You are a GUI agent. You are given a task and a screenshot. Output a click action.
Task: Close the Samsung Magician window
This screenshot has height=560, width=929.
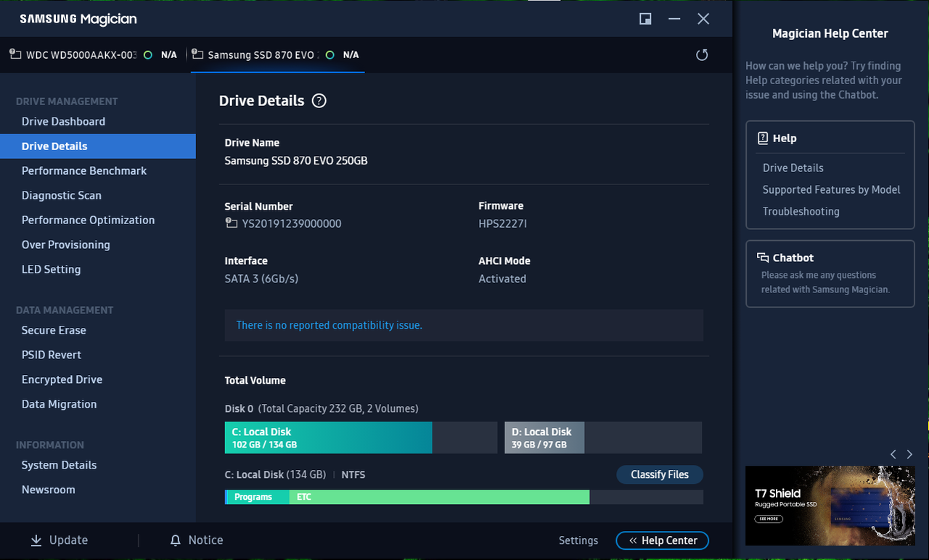tap(703, 19)
